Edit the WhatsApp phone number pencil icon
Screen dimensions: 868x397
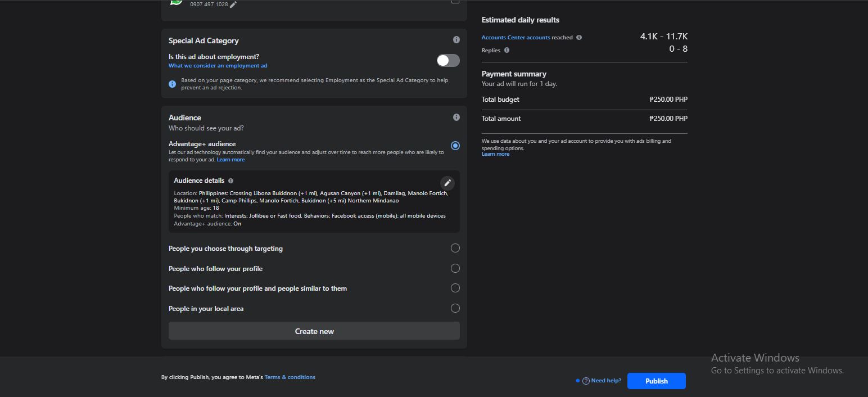233,4
